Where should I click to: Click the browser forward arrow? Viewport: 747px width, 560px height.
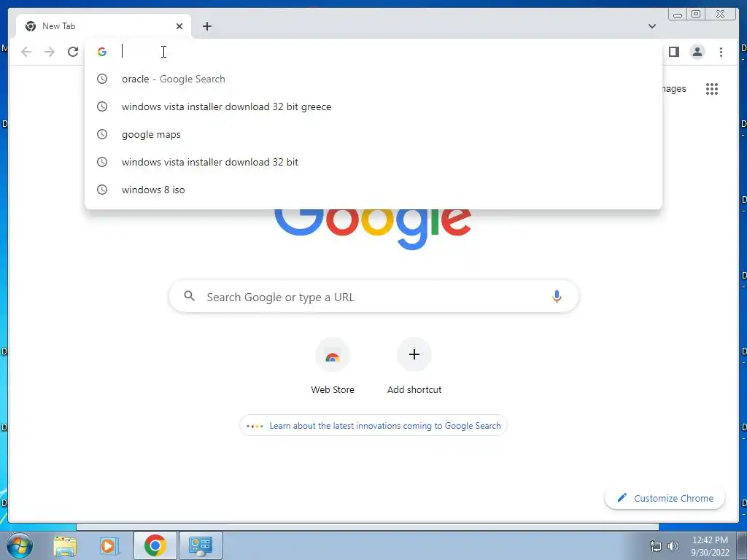(50, 52)
